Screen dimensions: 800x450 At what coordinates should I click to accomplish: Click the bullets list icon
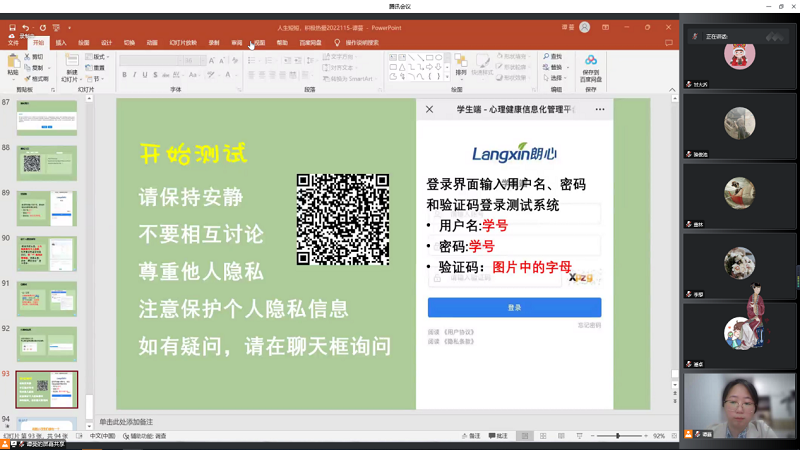tap(253, 61)
